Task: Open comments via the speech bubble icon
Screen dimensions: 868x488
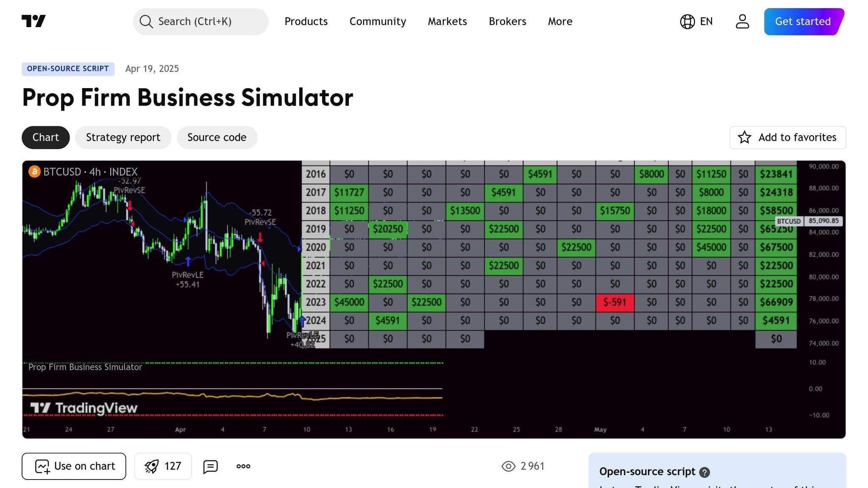Action: point(211,466)
